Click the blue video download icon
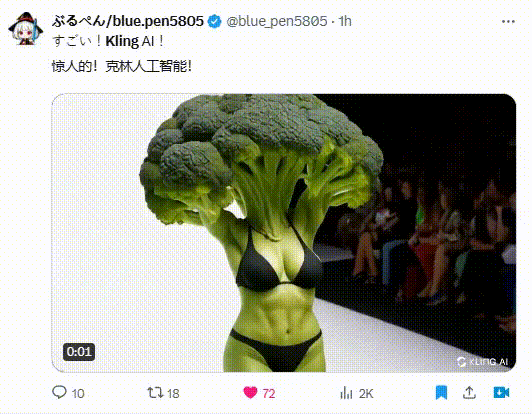Image resolution: width=532 pixels, height=414 pixels. pos(501,393)
